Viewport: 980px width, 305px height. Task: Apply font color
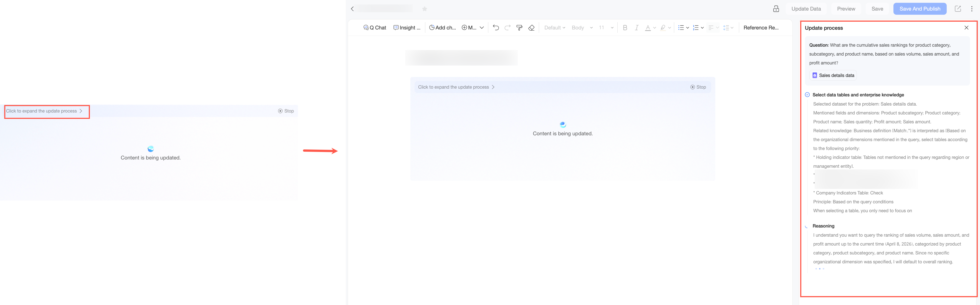click(648, 27)
